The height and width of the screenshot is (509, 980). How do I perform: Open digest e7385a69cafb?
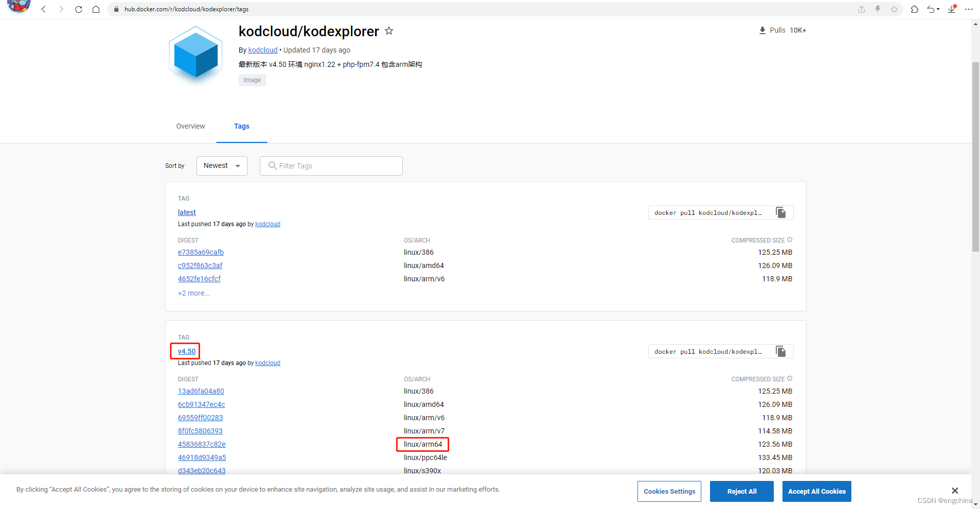pyautogui.click(x=201, y=252)
